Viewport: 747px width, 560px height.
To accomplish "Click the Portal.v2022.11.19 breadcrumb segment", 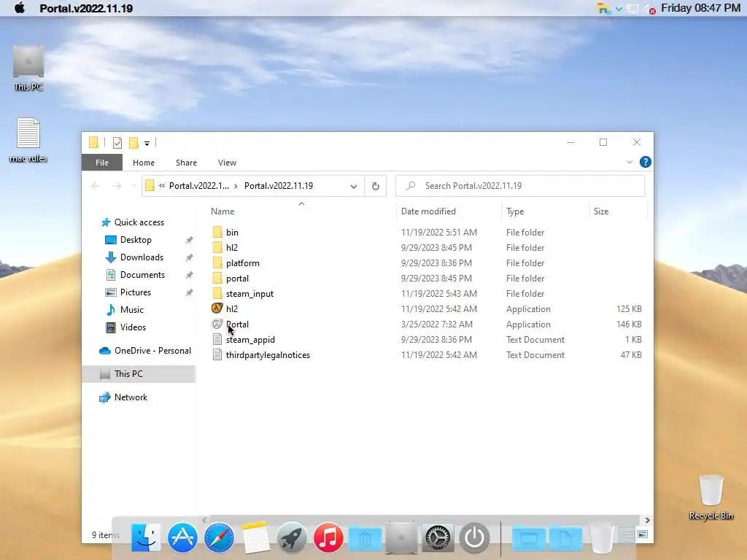I will coord(279,186).
